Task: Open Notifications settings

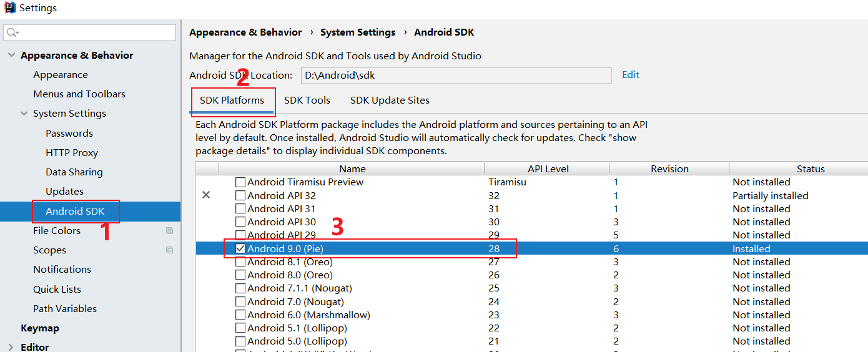Action: [62, 270]
